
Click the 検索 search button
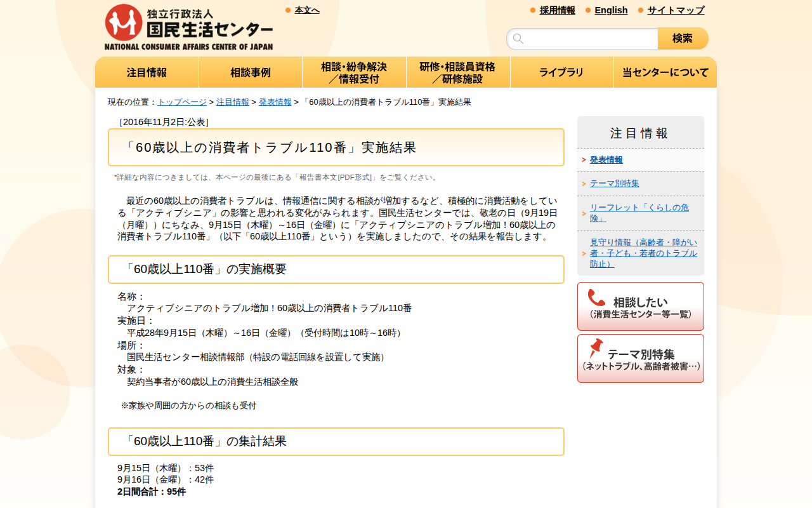coord(683,39)
